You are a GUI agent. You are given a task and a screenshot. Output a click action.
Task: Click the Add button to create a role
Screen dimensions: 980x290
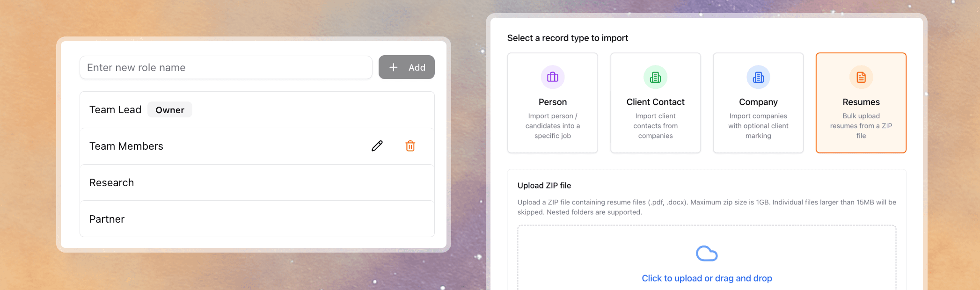(406, 67)
